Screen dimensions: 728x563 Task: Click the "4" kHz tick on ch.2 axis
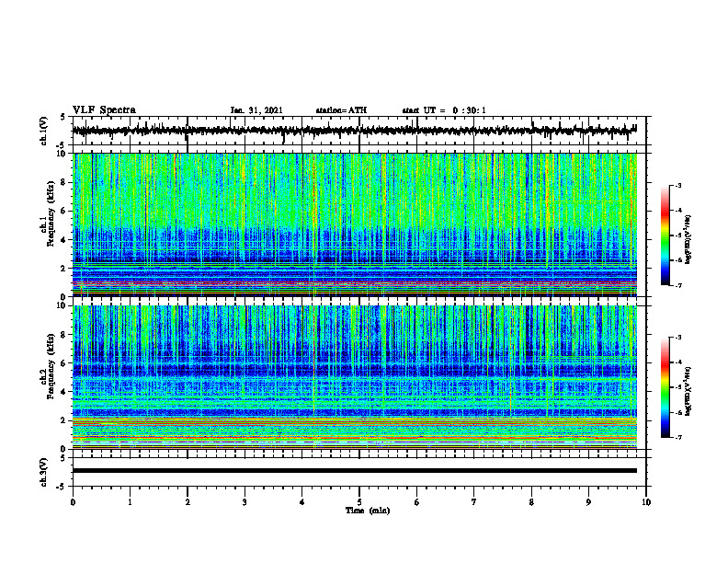tap(64, 392)
